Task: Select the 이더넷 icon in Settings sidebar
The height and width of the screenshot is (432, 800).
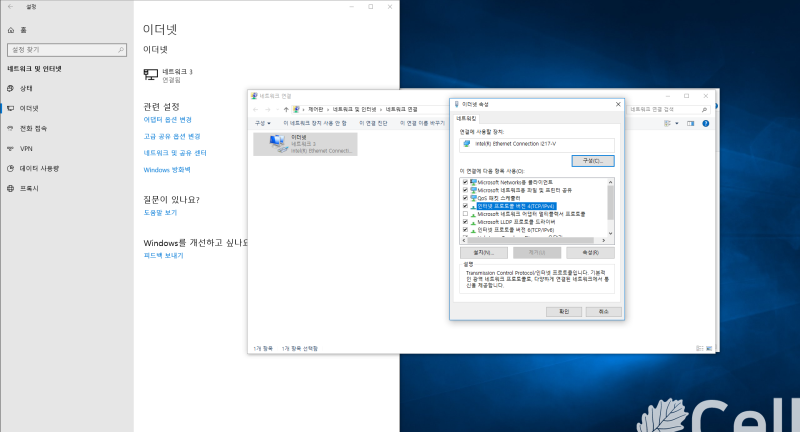Action: coord(11,108)
